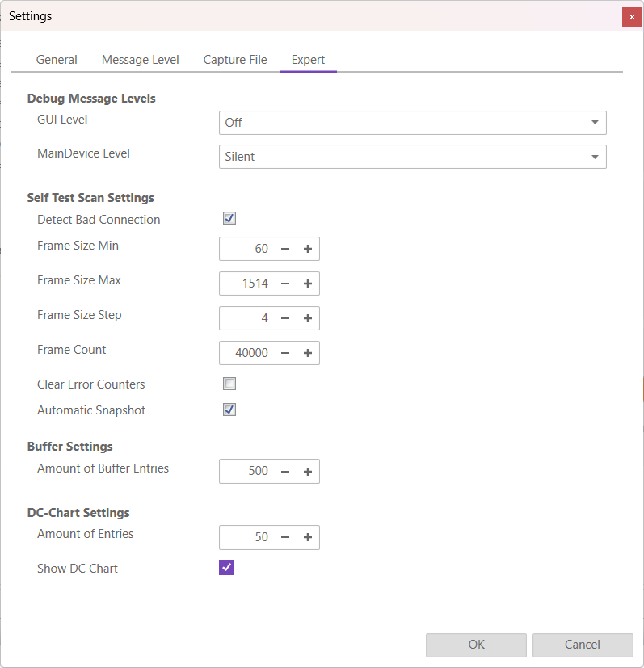The height and width of the screenshot is (668, 644).
Task: Open the GUI Level dropdown
Action: (x=412, y=122)
